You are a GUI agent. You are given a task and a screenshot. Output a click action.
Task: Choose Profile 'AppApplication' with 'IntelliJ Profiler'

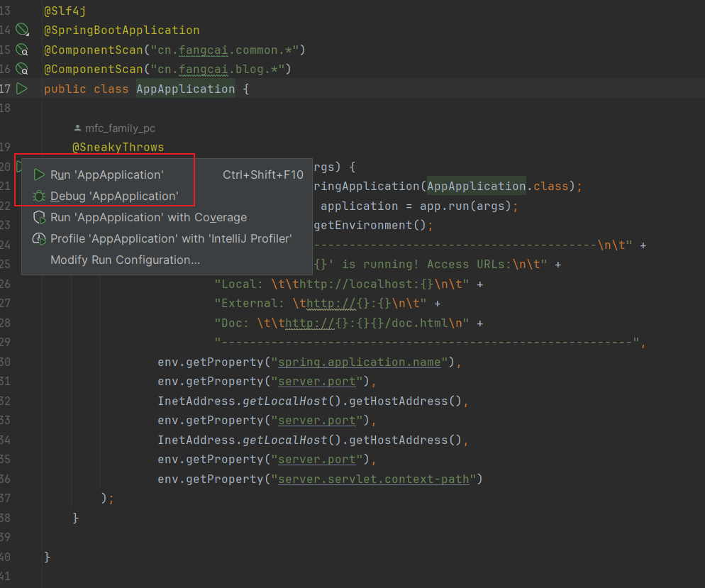click(167, 238)
